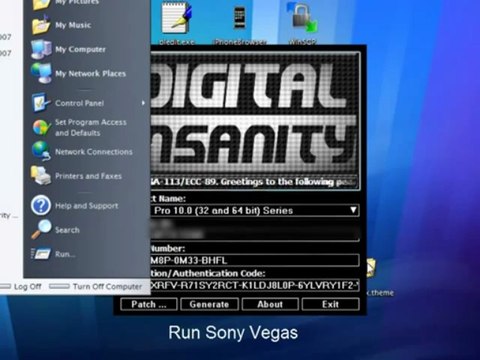The height and width of the screenshot is (360, 480).
Task: Open the My Music folder icon
Action: (x=41, y=25)
